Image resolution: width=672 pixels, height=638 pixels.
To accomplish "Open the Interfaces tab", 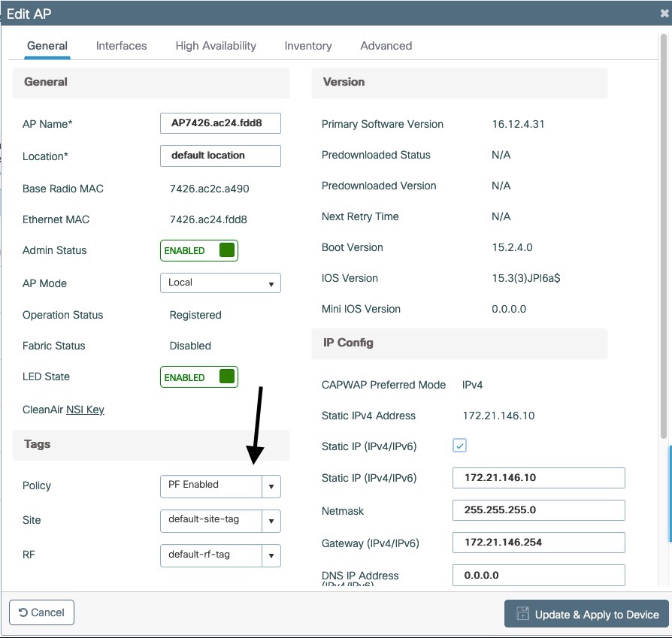I will pos(121,46).
